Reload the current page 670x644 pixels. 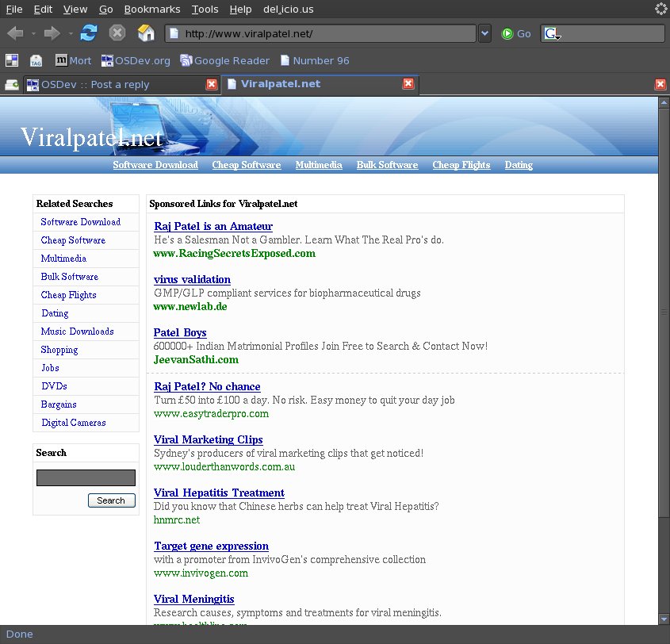(89, 33)
